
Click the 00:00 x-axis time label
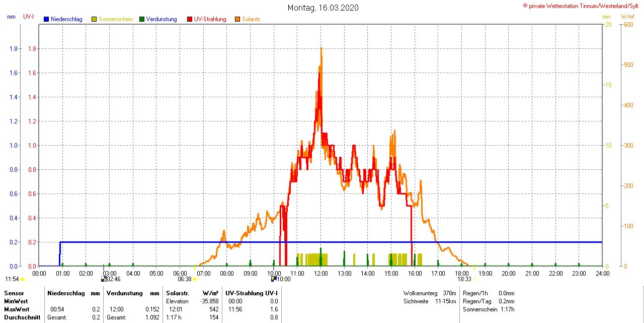coord(39,273)
